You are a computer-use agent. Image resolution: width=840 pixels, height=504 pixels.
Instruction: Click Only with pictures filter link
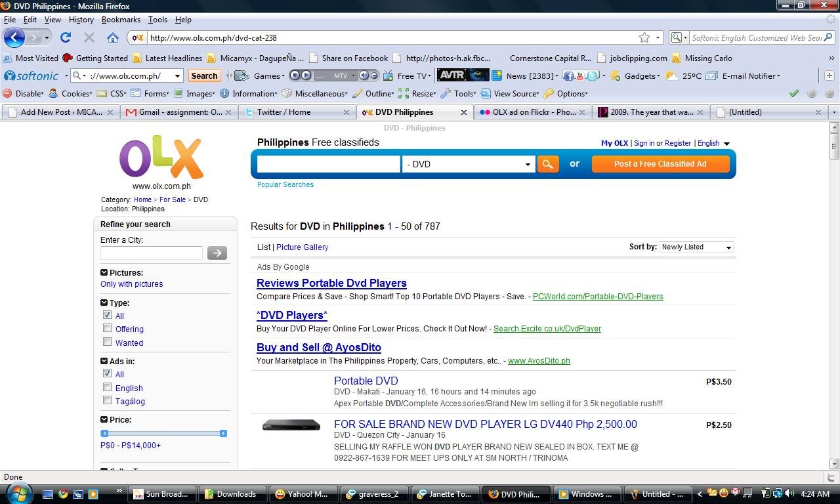tap(131, 284)
